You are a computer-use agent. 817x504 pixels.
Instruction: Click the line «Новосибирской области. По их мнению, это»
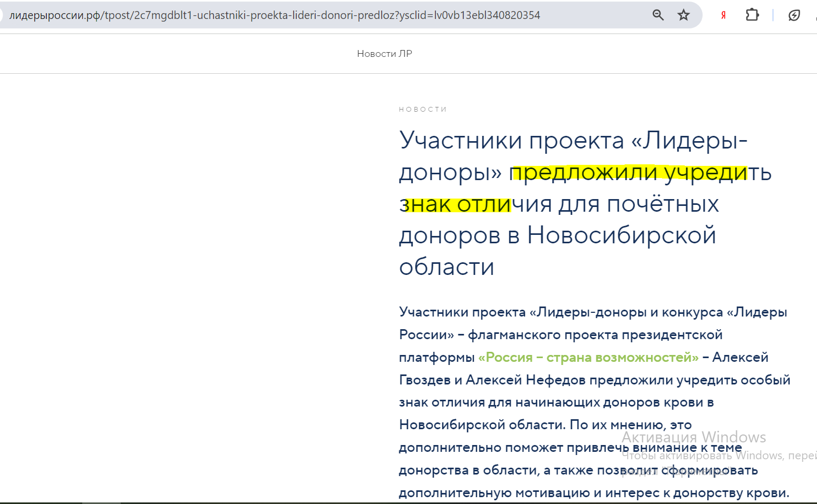[x=546, y=425]
